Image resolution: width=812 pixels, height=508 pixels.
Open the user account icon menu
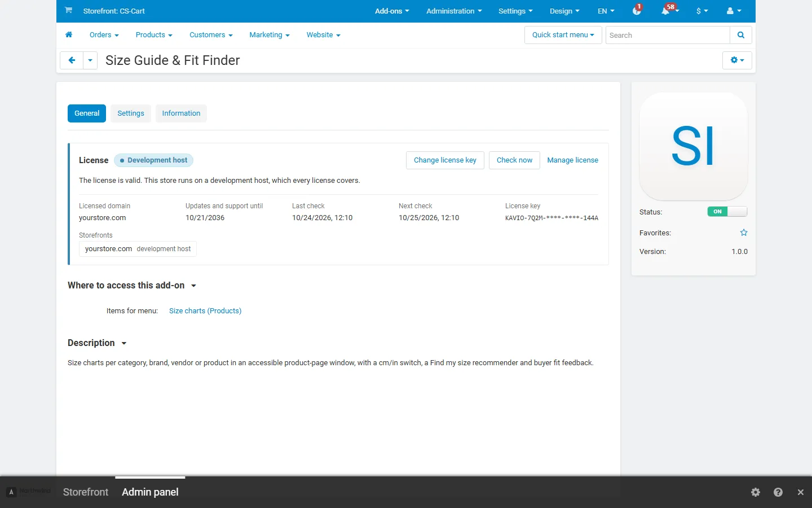click(x=734, y=11)
